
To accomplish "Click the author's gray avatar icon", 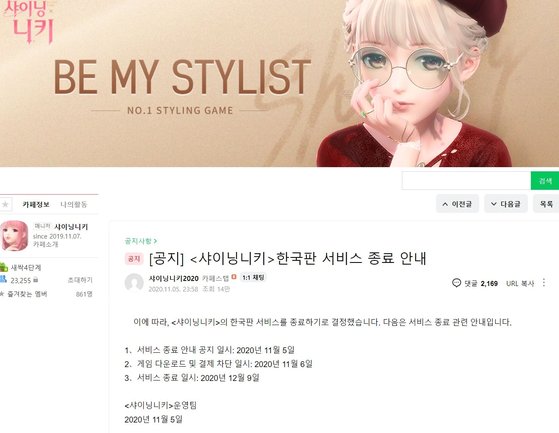I will coord(134,283).
